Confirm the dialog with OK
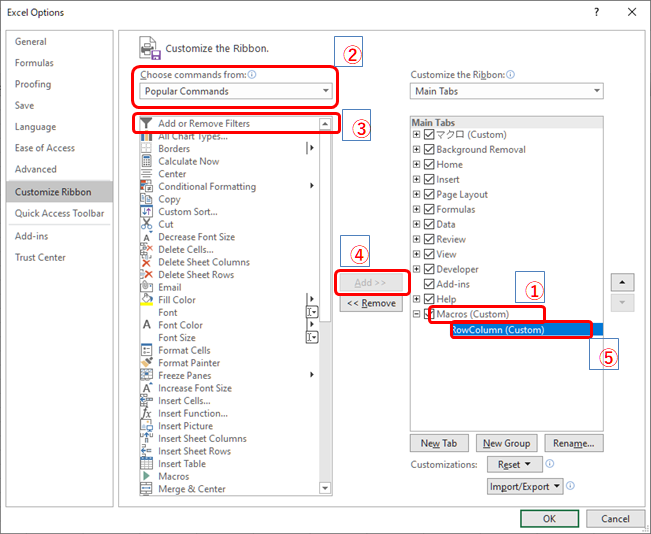Screen dimensions: 651x534 549,519
